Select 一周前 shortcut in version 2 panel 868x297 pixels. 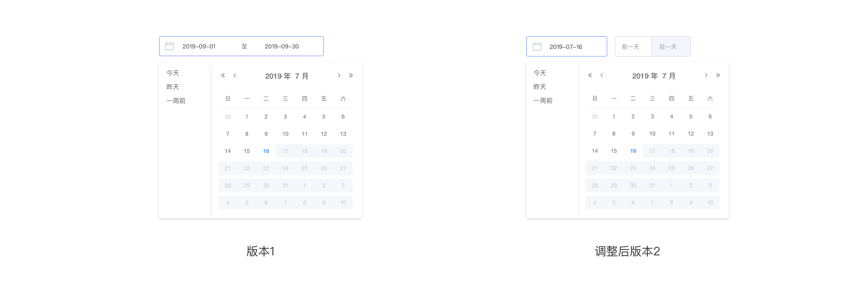tap(543, 101)
